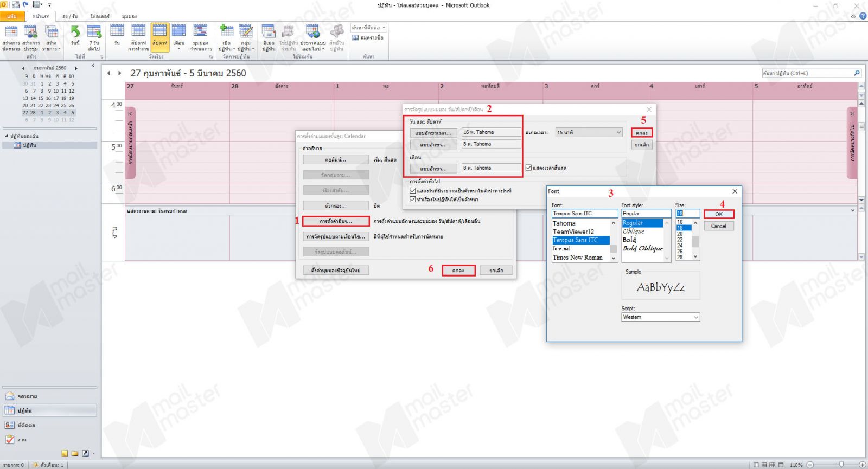Switch to Day view (วัน) in the ribbon

tap(117, 35)
